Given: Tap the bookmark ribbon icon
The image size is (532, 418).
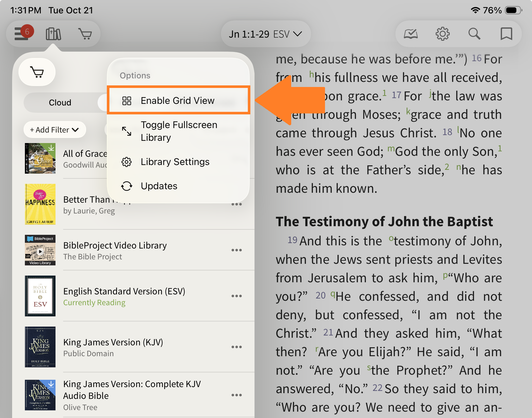Looking at the screenshot, I should coord(506,34).
